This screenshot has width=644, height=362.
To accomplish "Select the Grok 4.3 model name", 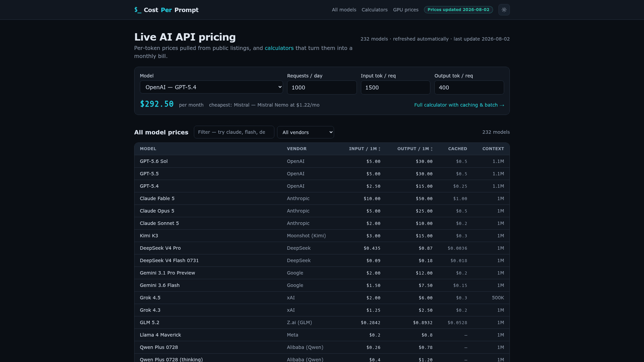I will pyautogui.click(x=150, y=310).
